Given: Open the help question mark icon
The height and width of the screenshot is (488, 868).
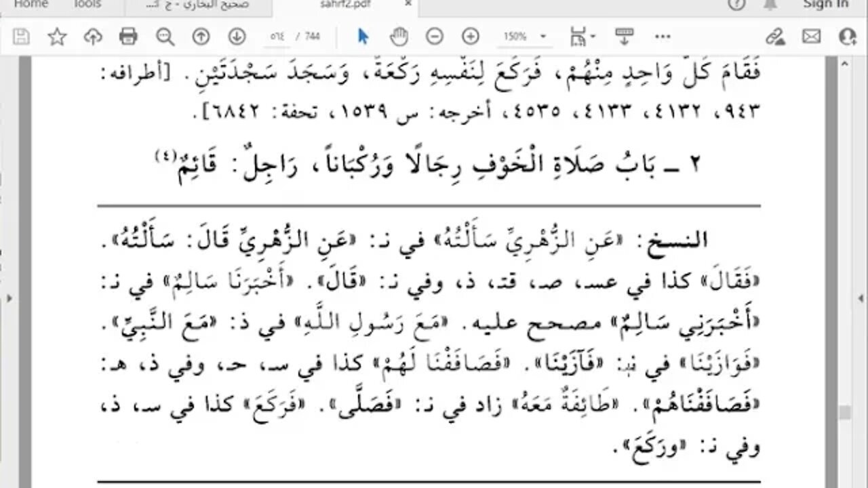Looking at the screenshot, I should tap(738, 4).
